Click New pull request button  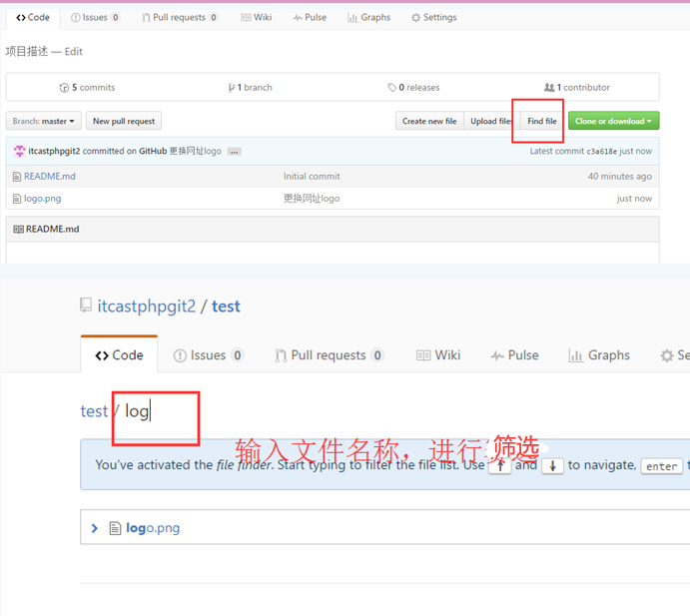[124, 121]
